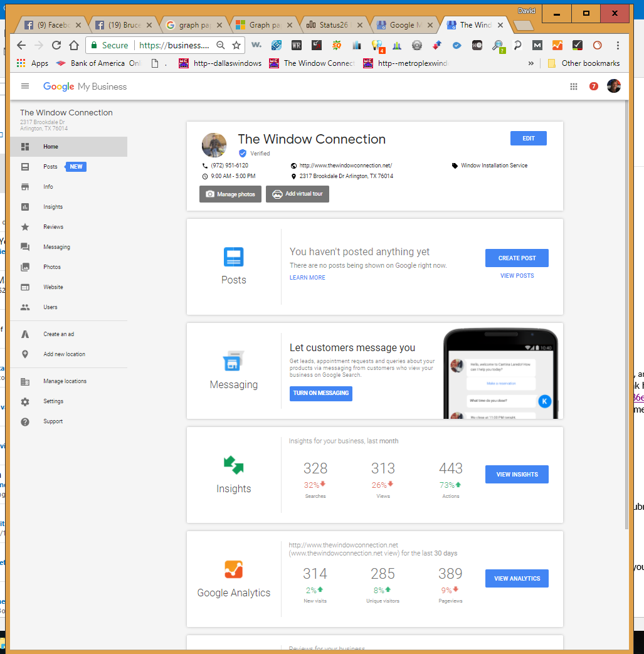
Task: Click the Insights arrows icon
Action: (233, 465)
